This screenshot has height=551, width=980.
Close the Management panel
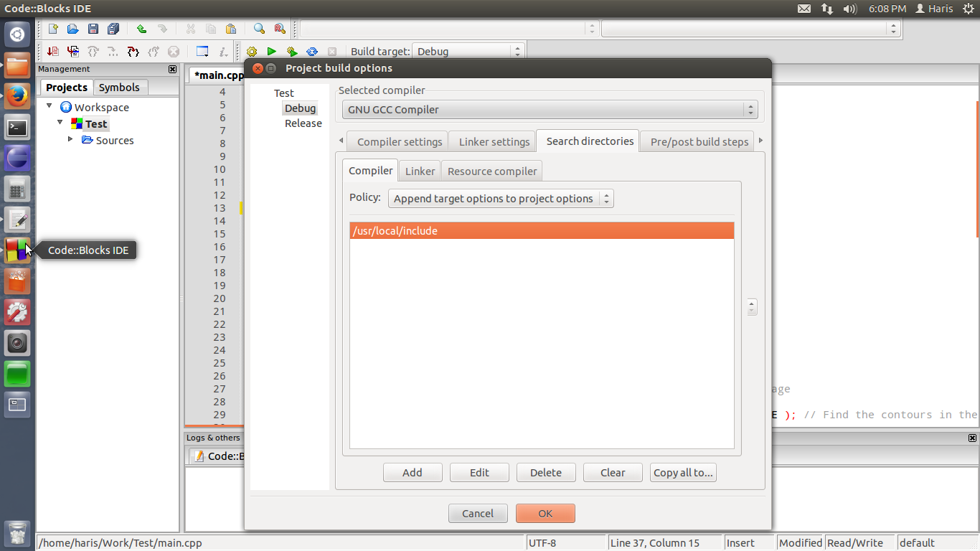tap(172, 69)
